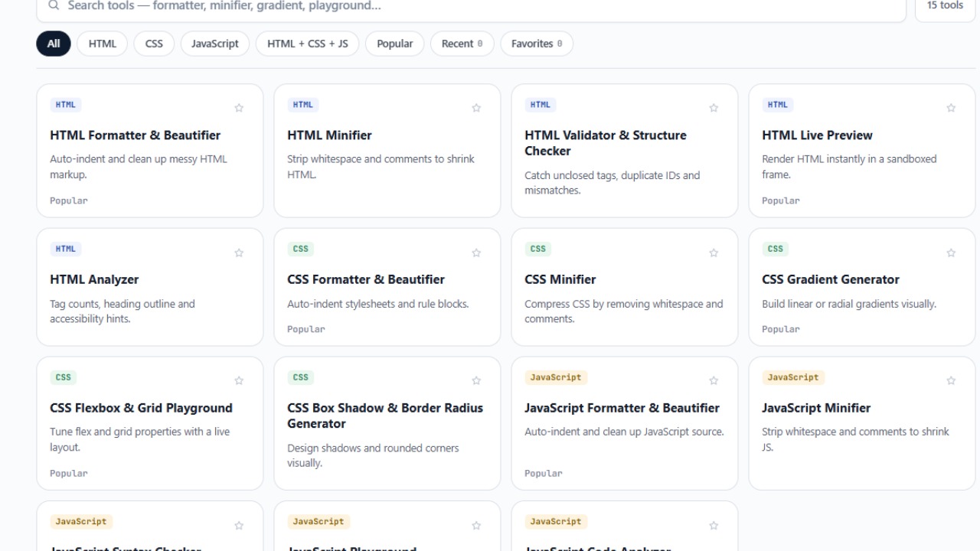
Task: Open CSS Flexbox & Grid Playground title
Action: click(142, 408)
